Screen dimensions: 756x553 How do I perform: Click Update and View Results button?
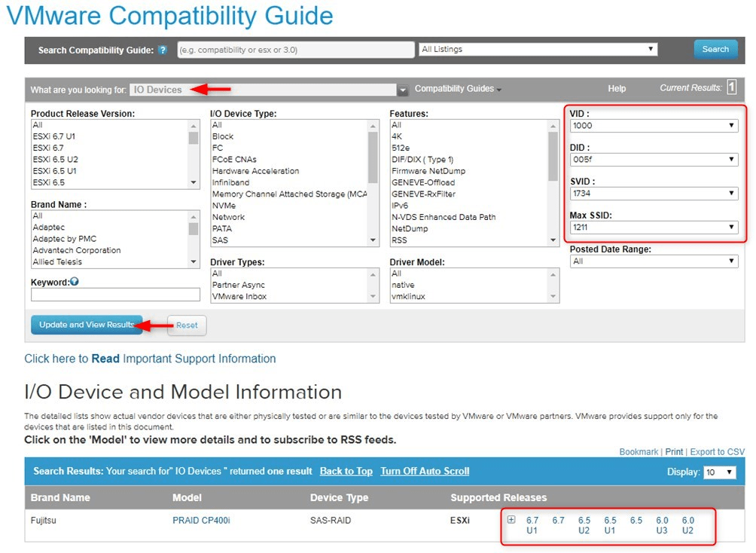coord(87,325)
